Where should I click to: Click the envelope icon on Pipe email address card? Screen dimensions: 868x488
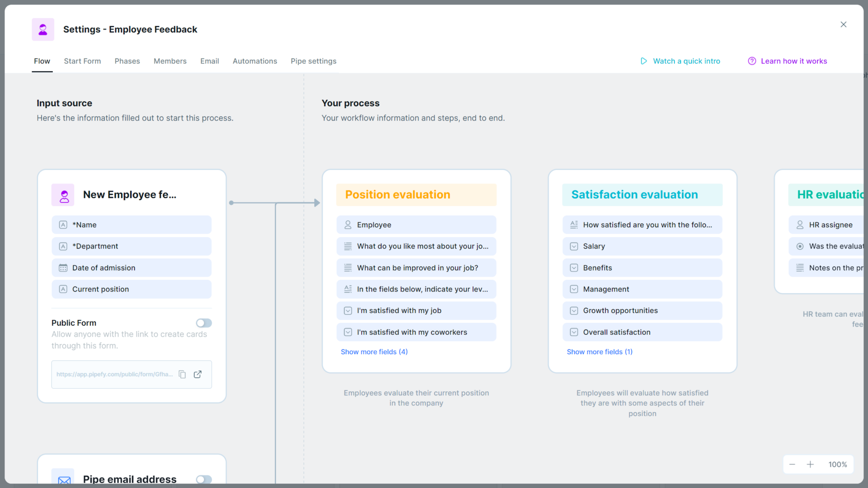63,479
